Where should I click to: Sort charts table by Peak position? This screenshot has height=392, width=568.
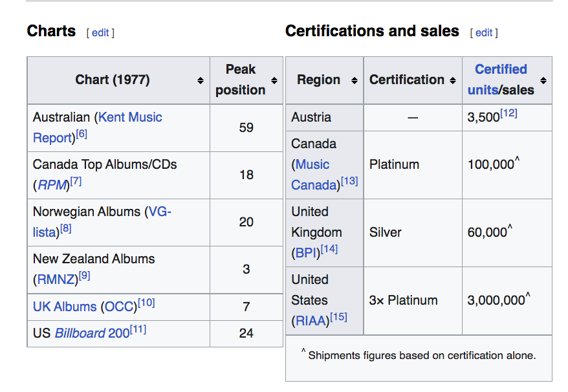274,80
